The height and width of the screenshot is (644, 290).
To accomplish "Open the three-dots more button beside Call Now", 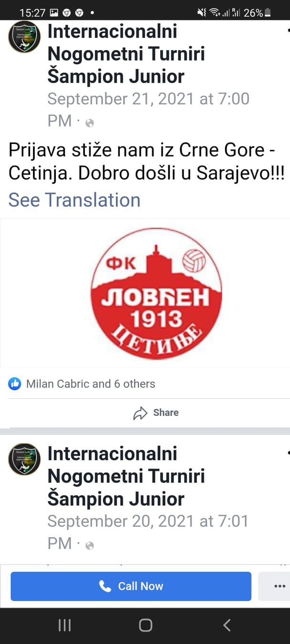I will tap(280, 586).
